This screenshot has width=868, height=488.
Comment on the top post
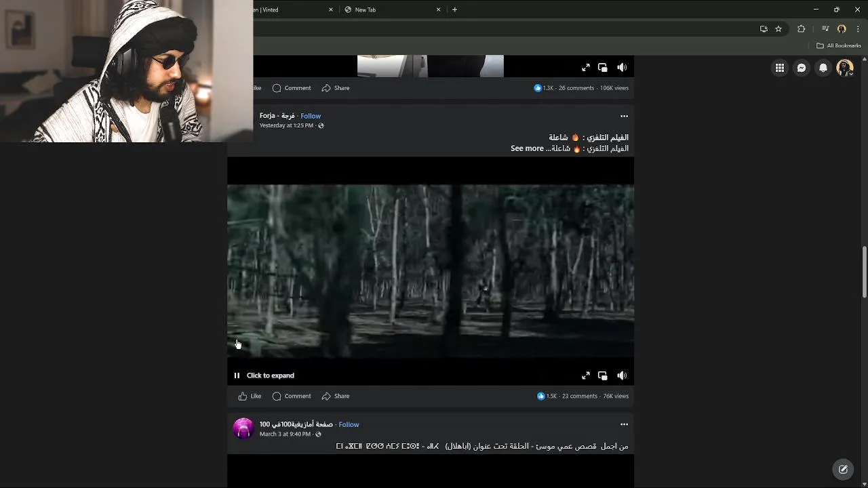(292, 88)
